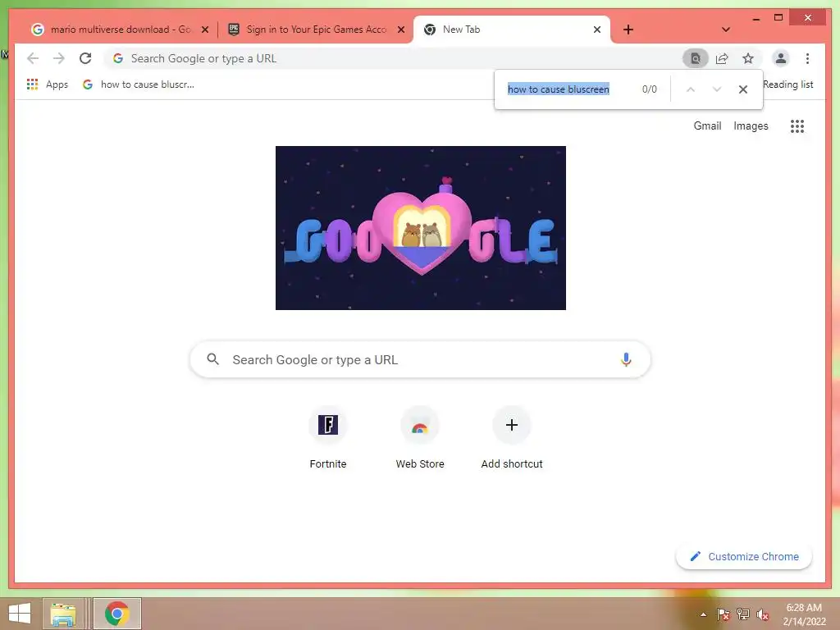Show hidden tray icons arrow
This screenshot has width=840, height=630.
pos(703,614)
